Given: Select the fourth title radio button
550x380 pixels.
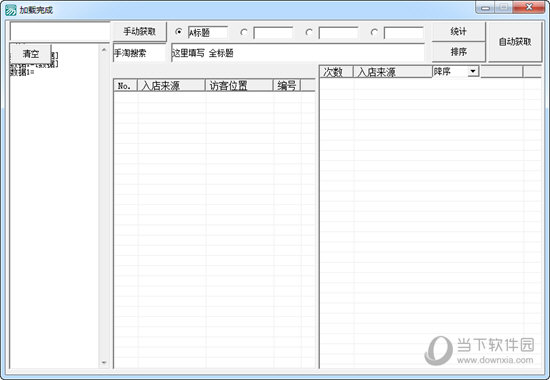Looking at the screenshot, I should tap(374, 32).
